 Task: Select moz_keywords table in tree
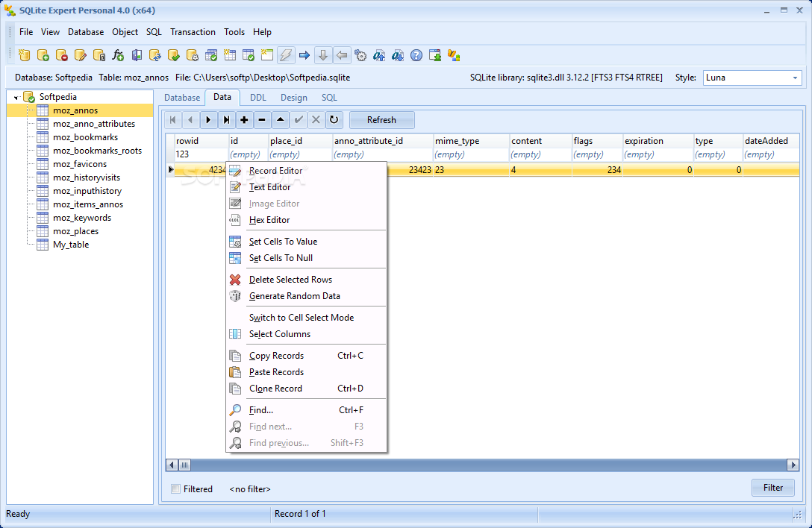click(x=82, y=218)
